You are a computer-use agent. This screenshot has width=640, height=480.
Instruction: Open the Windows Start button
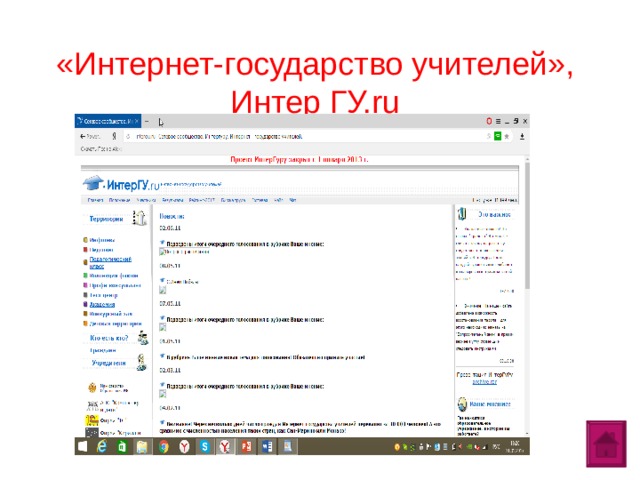coord(83,447)
